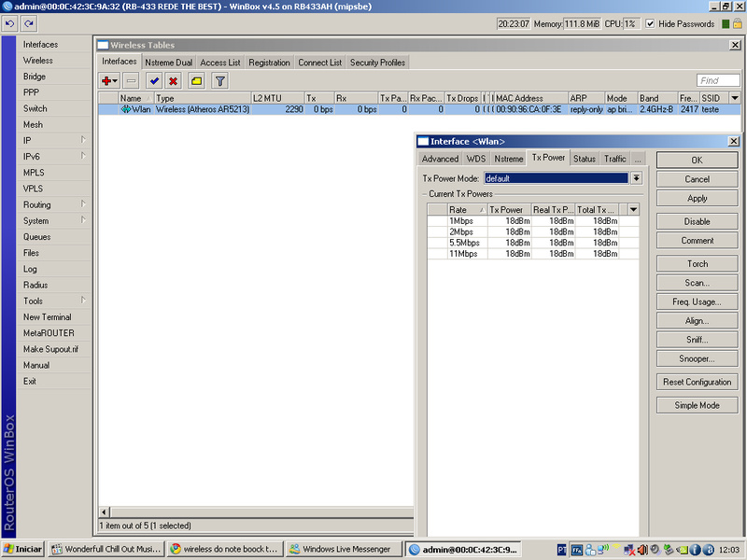The height and width of the screenshot is (560, 747).
Task: Open the Tx Power Mode dropdown arrow
Action: click(x=636, y=178)
